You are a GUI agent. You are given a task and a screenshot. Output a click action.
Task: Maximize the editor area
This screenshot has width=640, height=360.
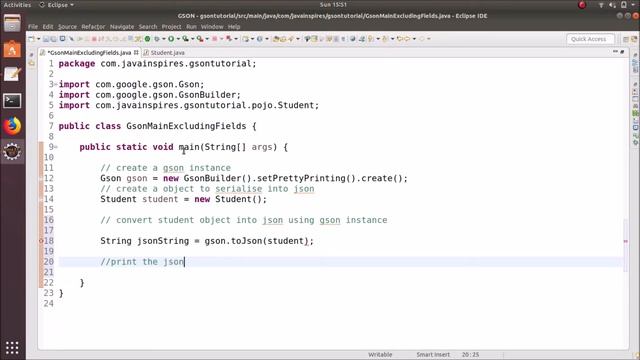(x=622, y=52)
